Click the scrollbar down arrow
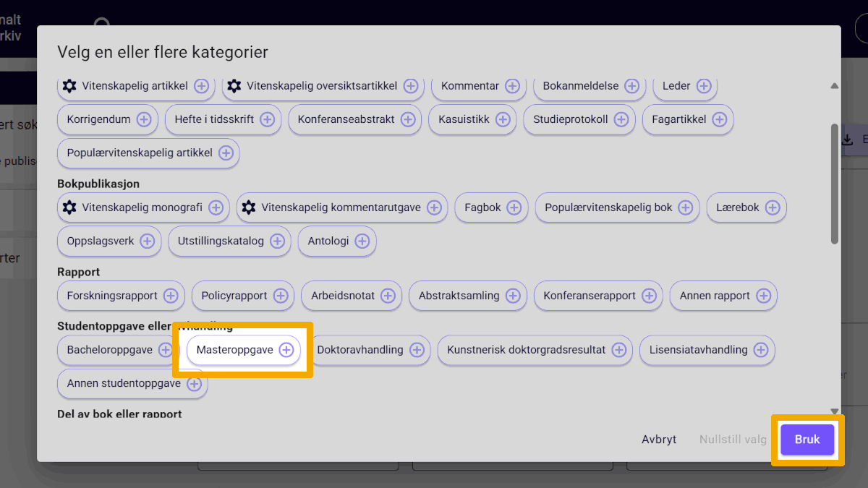The image size is (868, 488). coord(835,411)
